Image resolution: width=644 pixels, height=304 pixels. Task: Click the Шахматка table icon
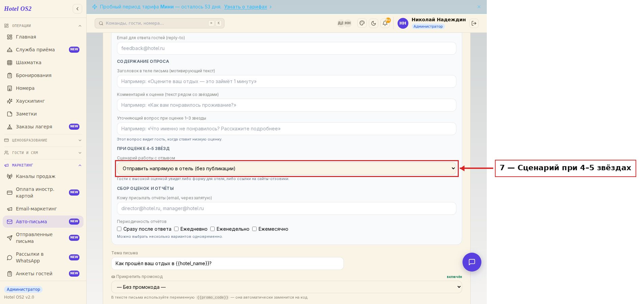click(10, 62)
